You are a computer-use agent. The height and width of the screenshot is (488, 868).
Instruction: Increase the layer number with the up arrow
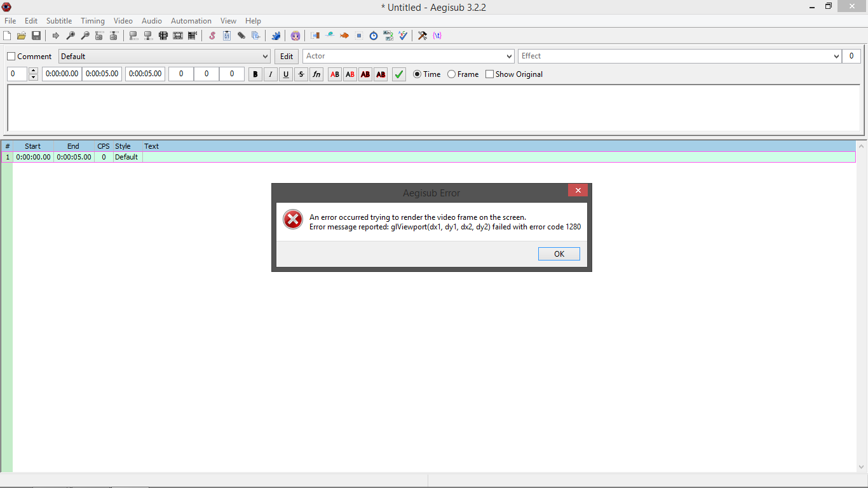point(33,71)
